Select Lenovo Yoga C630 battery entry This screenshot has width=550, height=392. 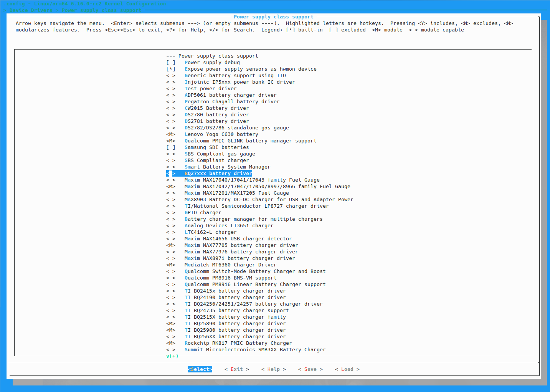click(221, 134)
